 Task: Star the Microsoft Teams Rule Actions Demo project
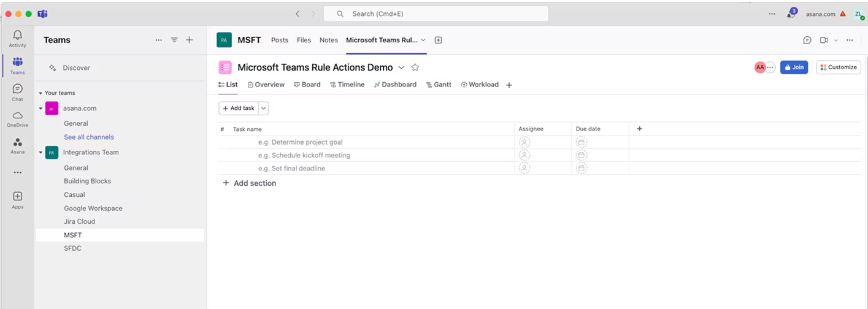tap(415, 67)
